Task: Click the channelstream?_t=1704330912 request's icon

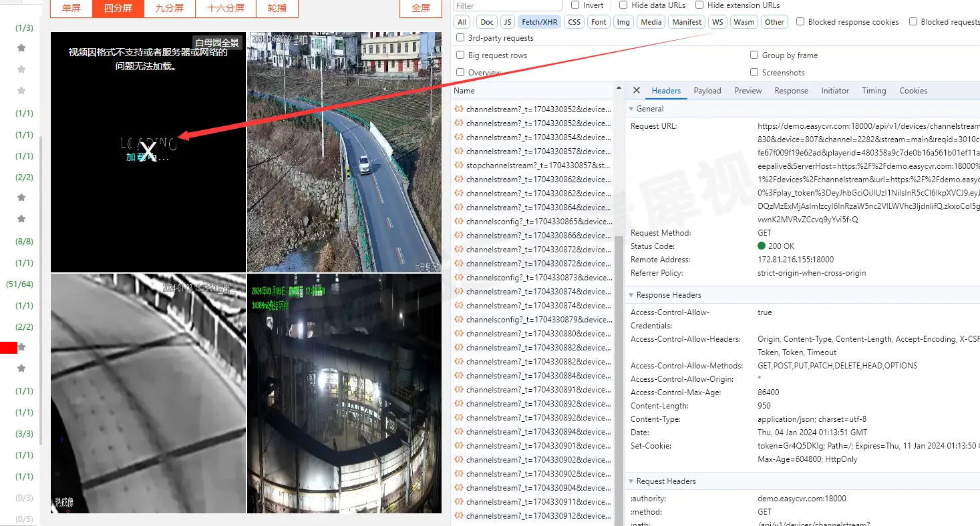Action: (459, 515)
